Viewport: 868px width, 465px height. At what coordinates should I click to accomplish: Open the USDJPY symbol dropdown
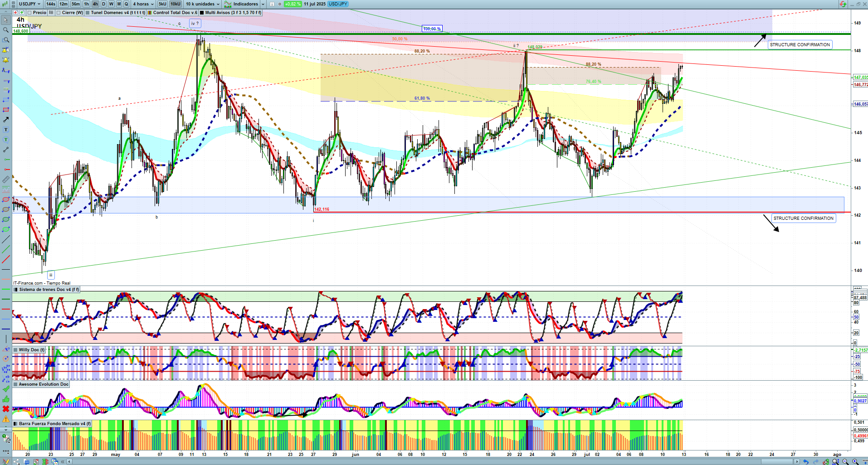[x=29, y=4]
